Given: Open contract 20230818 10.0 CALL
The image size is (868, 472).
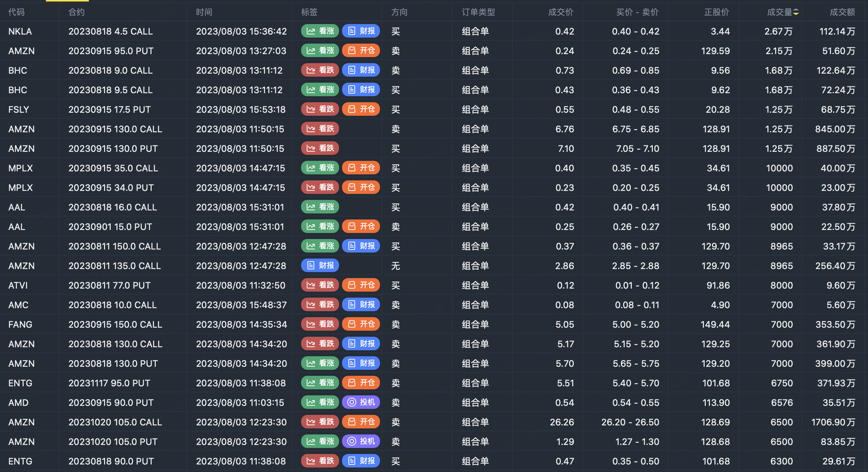Looking at the screenshot, I should click(113, 305).
